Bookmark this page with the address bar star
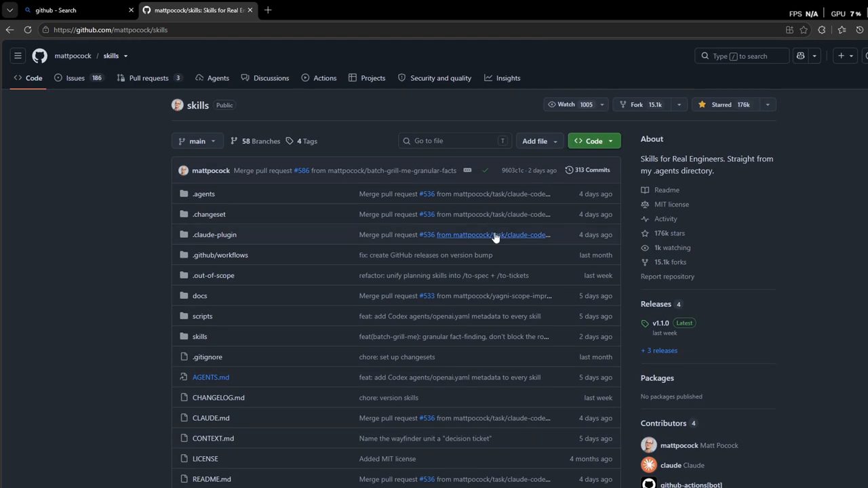This screenshot has height=488, width=868. (x=804, y=30)
